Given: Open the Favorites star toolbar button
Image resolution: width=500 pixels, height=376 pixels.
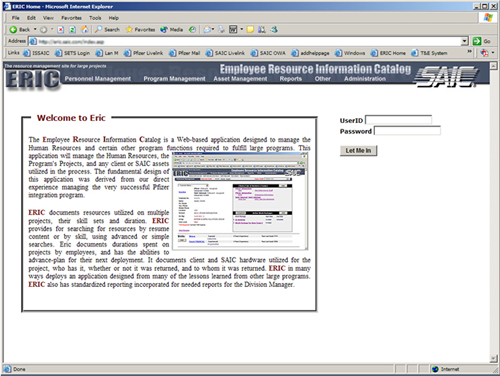Looking at the screenshot, I should coord(140,30).
